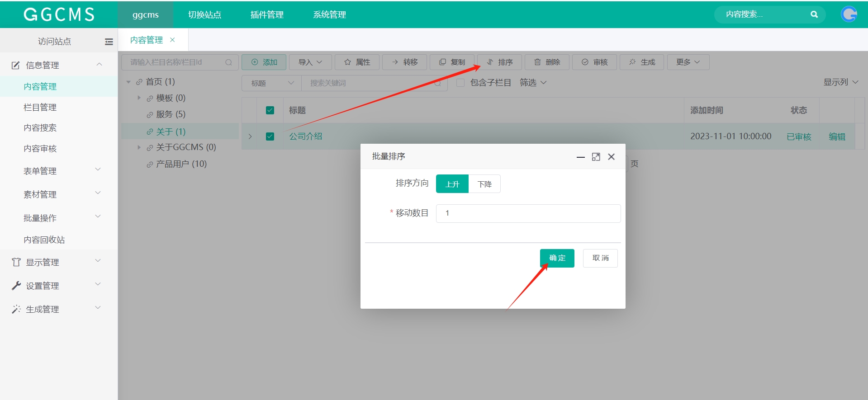Screen dimensions: 868x400
Task: Click the 排序 toolbar button
Action: (x=499, y=62)
